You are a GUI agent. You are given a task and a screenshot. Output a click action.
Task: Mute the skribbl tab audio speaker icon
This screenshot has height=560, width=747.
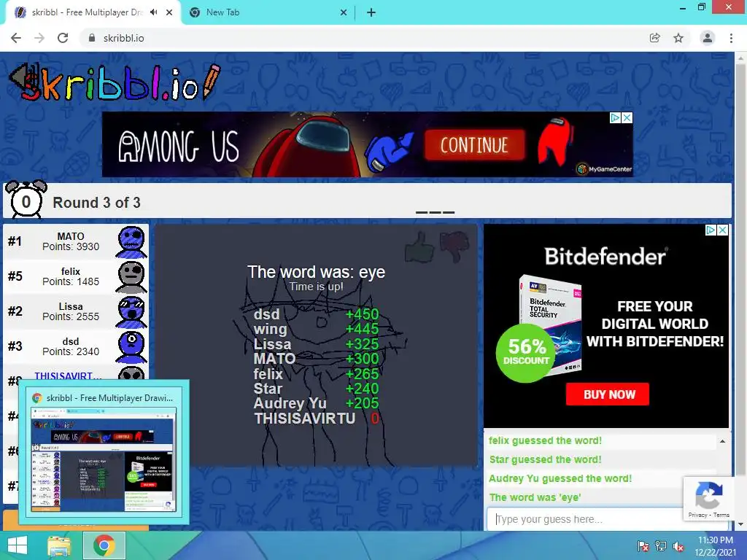pyautogui.click(x=153, y=12)
